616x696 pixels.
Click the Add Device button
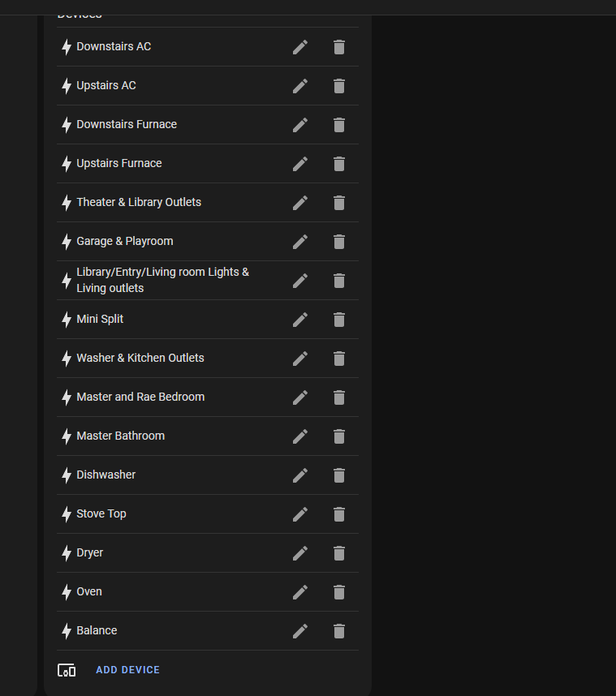[x=127, y=670]
